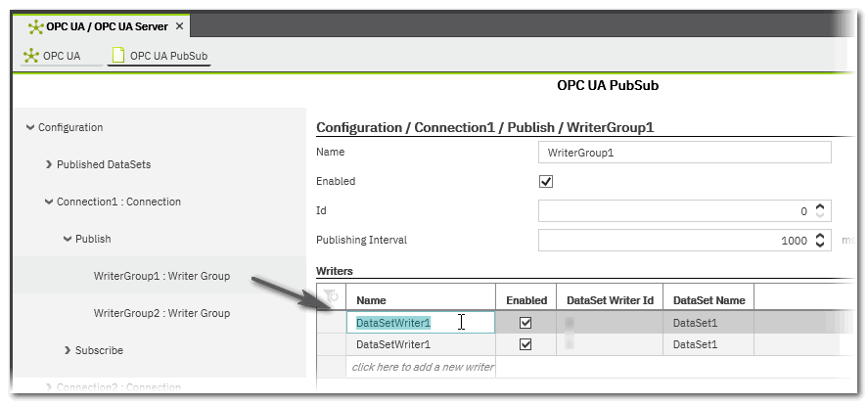Screen dimensions: 868x404
Task: Switch to the OPC UA sub-tab
Action: [62, 56]
